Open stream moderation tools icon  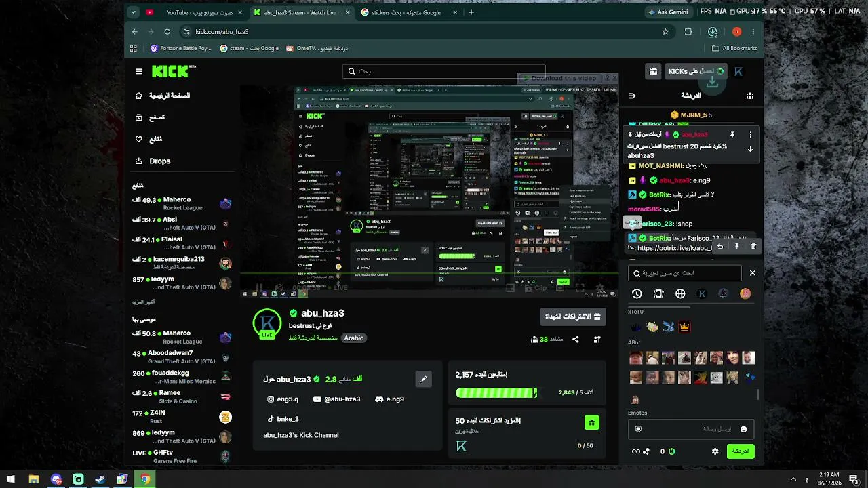[x=597, y=340]
